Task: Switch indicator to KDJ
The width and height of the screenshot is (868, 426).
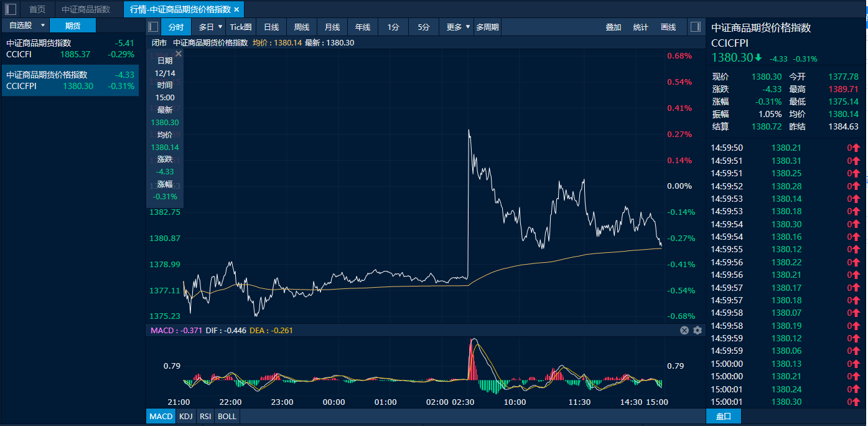Action: [x=185, y=416]
